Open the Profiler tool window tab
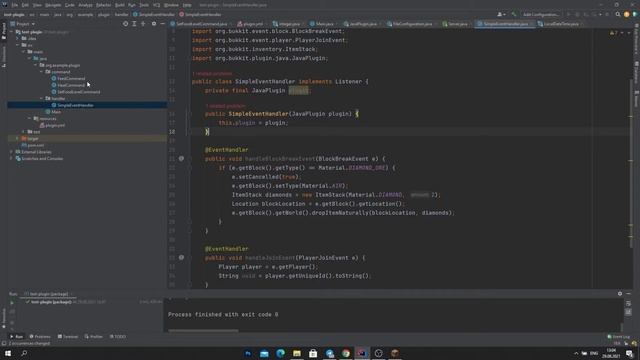Image resolution: width=640 pixels, height=360 pixels. (93, 337)
